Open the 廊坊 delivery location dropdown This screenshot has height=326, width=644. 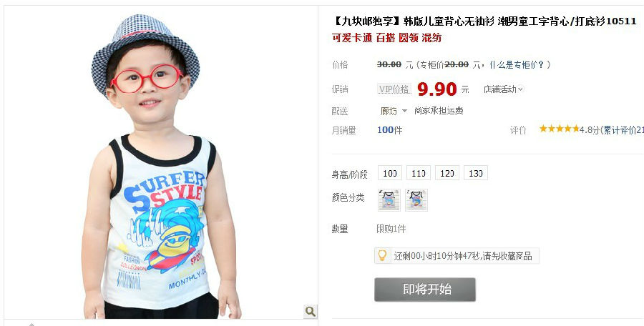tap(393, 111)
